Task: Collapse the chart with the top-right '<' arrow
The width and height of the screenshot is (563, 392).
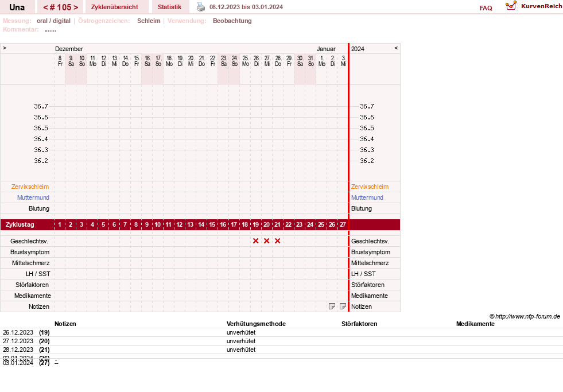Action: coord(396,48)
